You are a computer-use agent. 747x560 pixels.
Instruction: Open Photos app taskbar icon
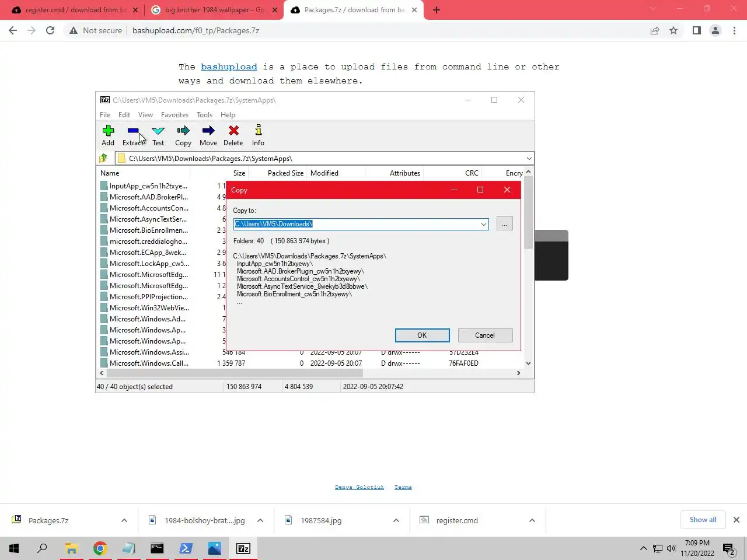[214, 548]
